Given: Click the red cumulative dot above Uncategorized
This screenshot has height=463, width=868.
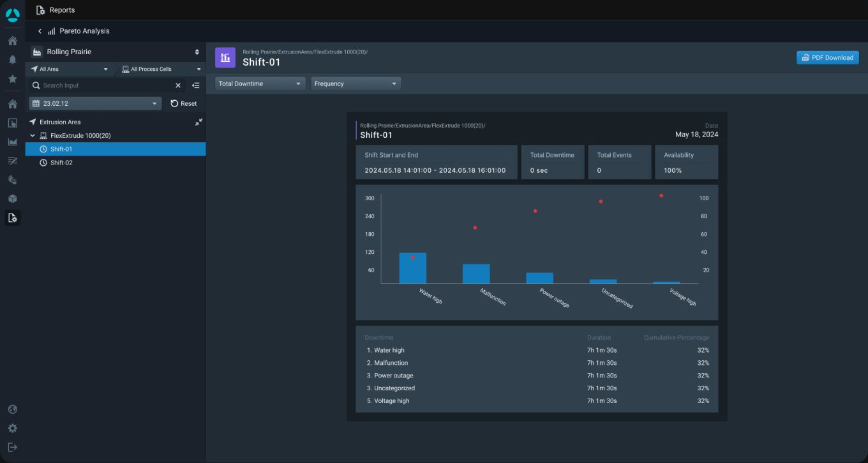Looking at the screenshot, I should [601, 202].
